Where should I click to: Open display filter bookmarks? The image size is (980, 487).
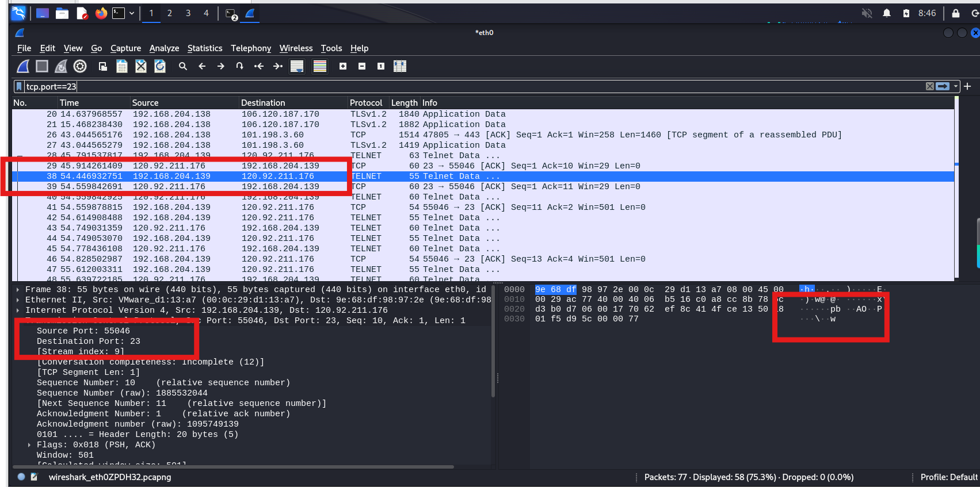click(19, 86)
